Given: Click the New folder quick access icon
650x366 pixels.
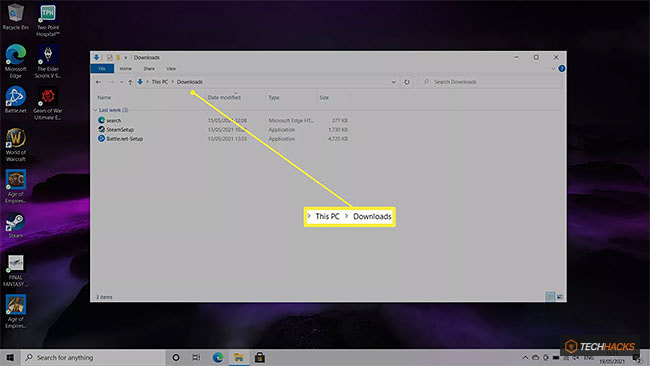Looking at the screenshot, I should pyautogui.click(x=118, y=58).
